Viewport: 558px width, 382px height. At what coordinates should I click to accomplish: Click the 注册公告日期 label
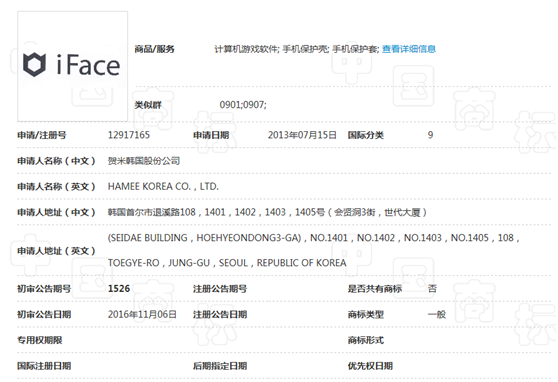[220, 314]
